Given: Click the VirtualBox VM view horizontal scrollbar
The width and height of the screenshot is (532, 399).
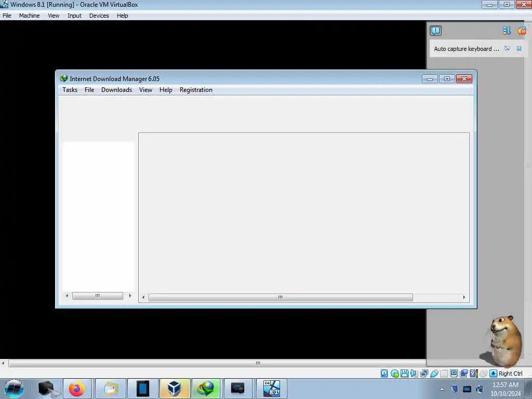Looking at the screenshot, I should [217, 363].
